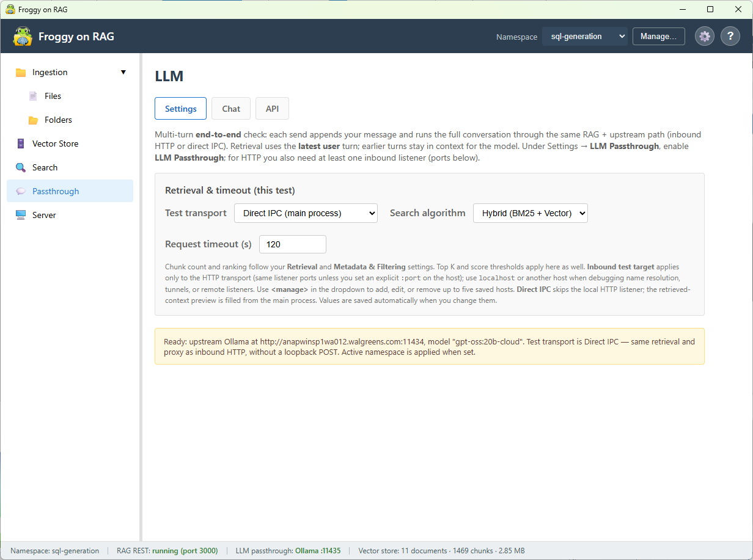The image size is (753, 560).
Task: Click the 'Froggy on RAG' header title
Action: 76,36
